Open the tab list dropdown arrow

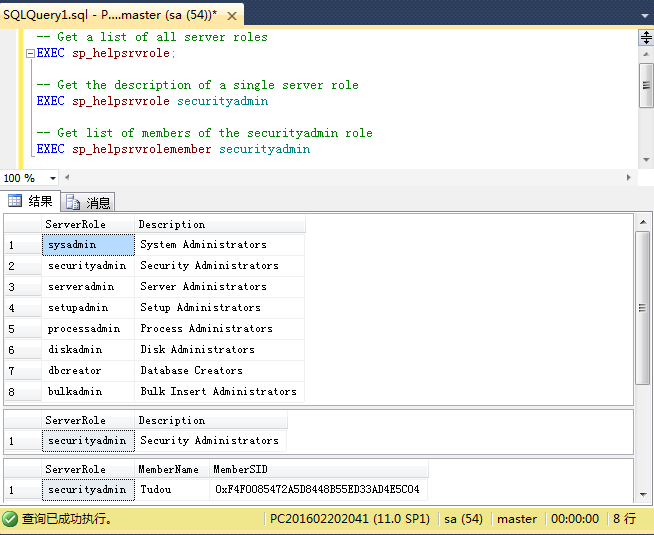(x=645, y=15)
